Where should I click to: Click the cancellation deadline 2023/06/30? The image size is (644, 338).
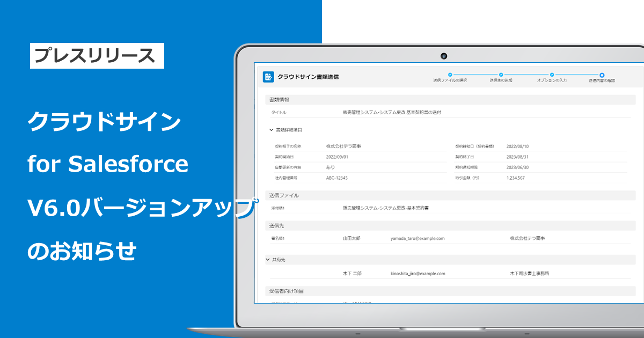pos(517,167)
